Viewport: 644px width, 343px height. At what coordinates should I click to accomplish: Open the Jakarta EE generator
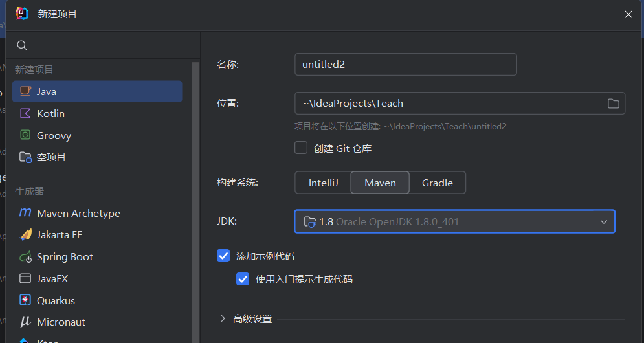[x=97, y=234]
